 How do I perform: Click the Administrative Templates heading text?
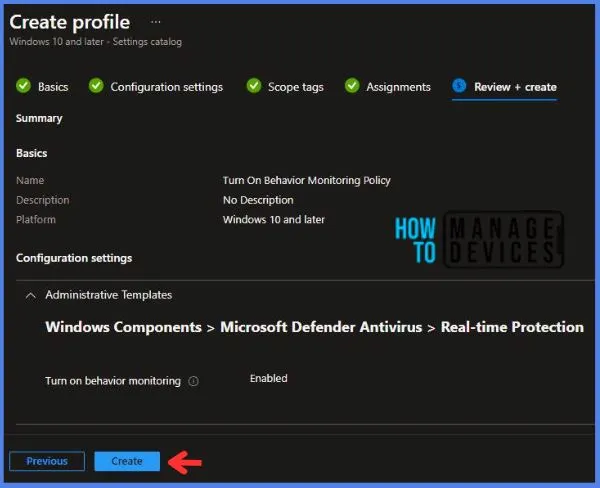(x=109, y=295)
